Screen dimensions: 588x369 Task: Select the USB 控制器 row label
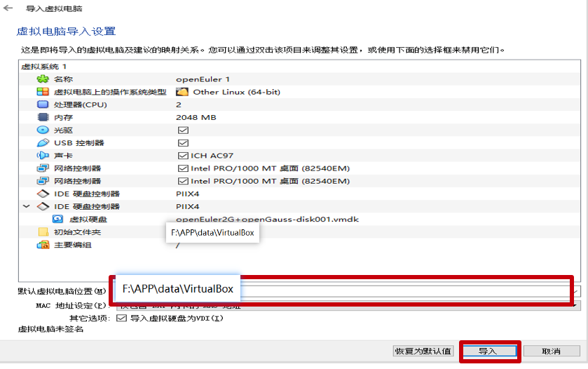coord(78,143)
